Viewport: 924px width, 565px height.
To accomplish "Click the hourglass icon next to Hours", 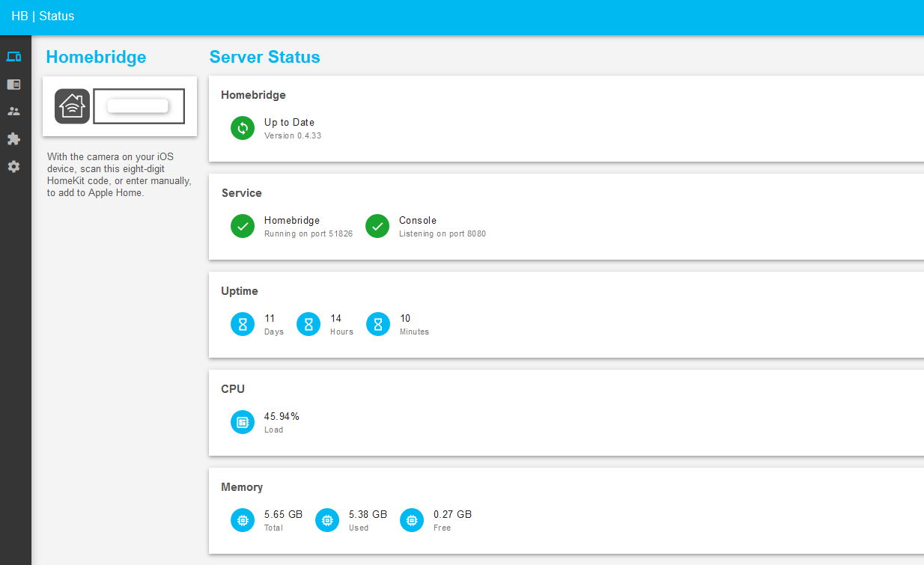I will pyautogui.click(x=308, y=324).
